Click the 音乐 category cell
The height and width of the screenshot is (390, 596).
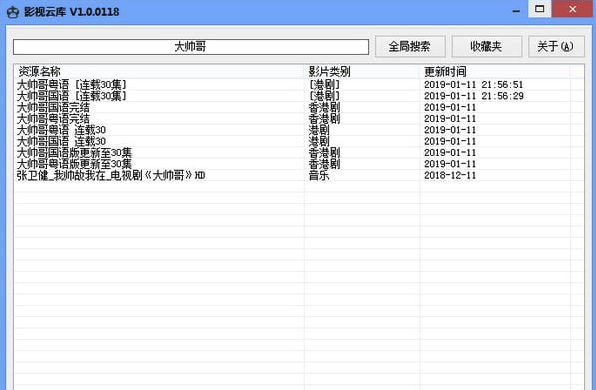click(319, 176)
